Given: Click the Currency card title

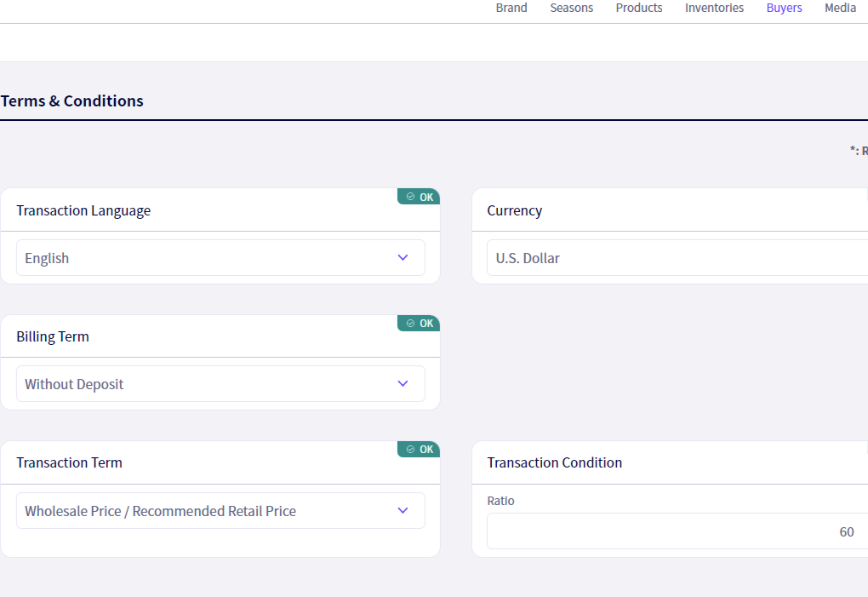Looking at the screenshot, I should click(x=515, y=211).
